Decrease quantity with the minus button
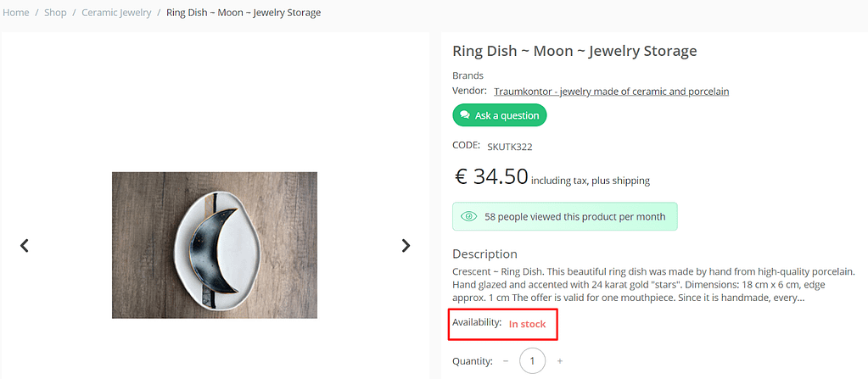The height and width of the screenshot is (379, 868). 506,361
